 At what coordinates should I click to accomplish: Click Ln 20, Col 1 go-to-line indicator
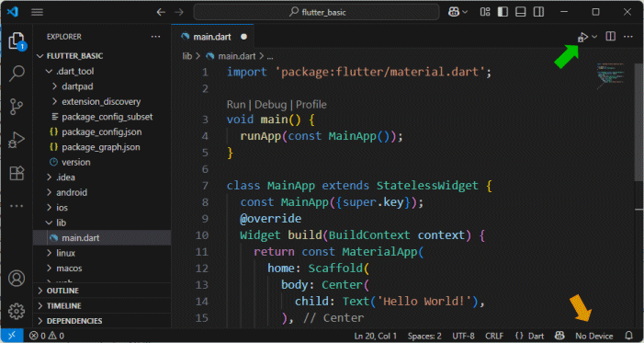pos(376,336)
